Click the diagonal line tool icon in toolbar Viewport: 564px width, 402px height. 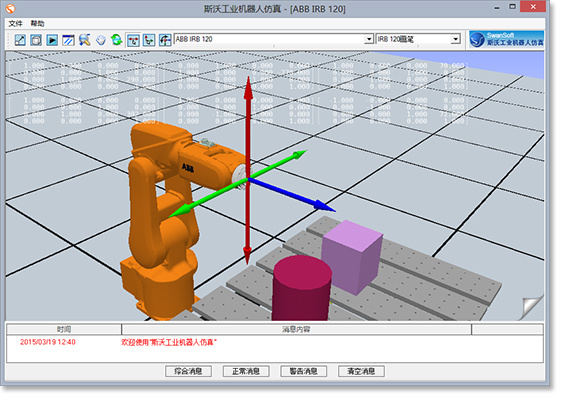coord(20,40)
